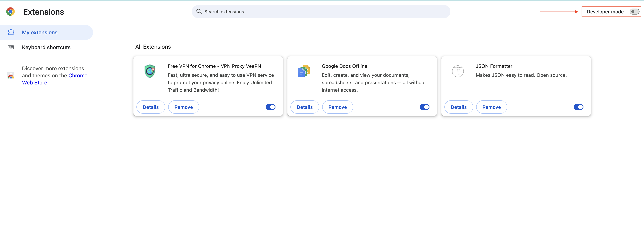The width and height of the screenshot is (644, 230).
Task: Enable the Developer mode toggle
Action: (x=634, y=12)
